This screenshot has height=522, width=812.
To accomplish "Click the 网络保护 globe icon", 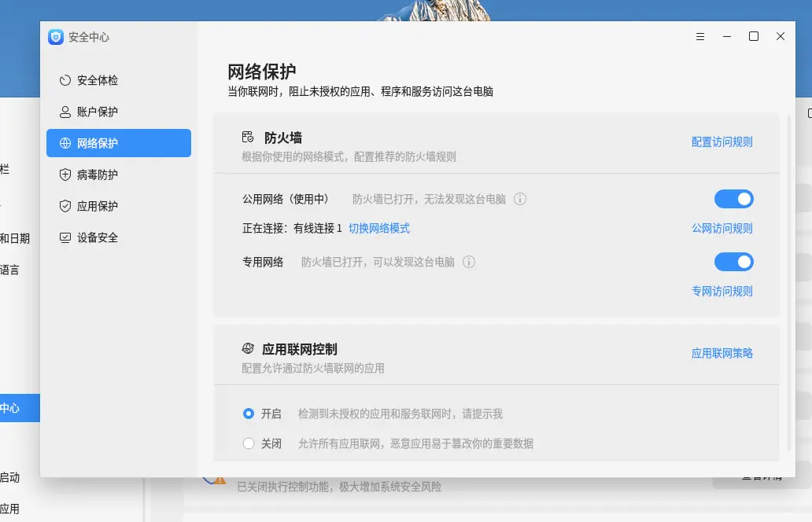I will point(65,143).
